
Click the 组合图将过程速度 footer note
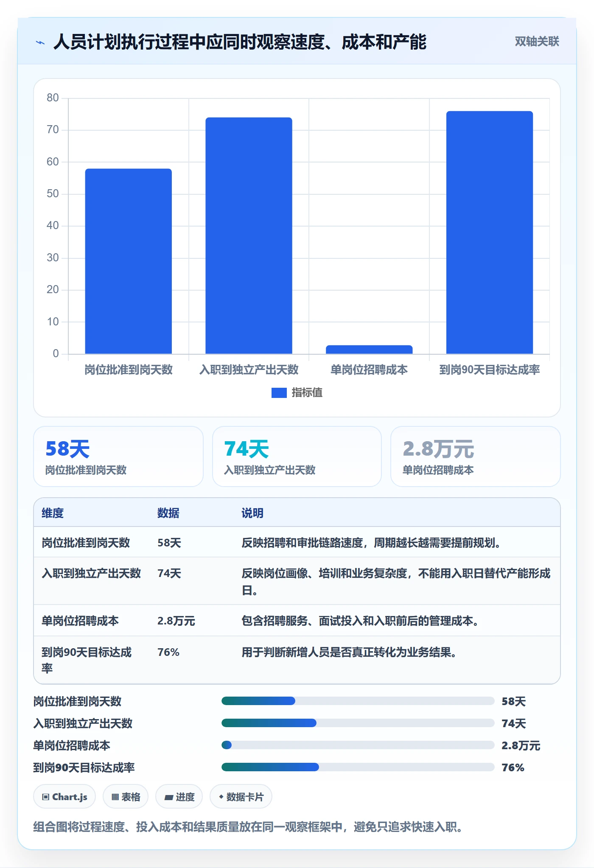[249, 827]
